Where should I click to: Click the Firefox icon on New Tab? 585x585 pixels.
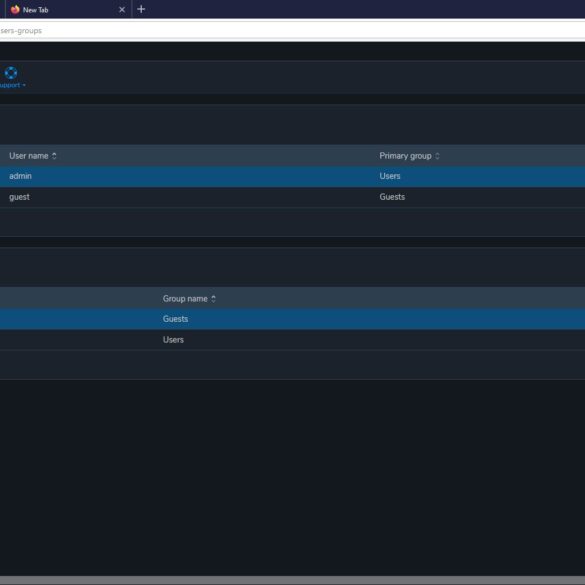click(x=15, y=10)
